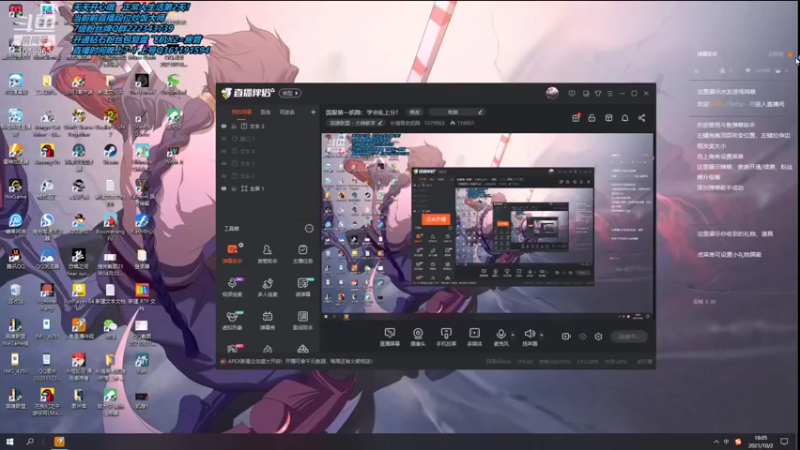The width and height of the screenshot is (800, 450).
Task: Add a screen capture source from the bottom bar
Action: tap(390, 337)
